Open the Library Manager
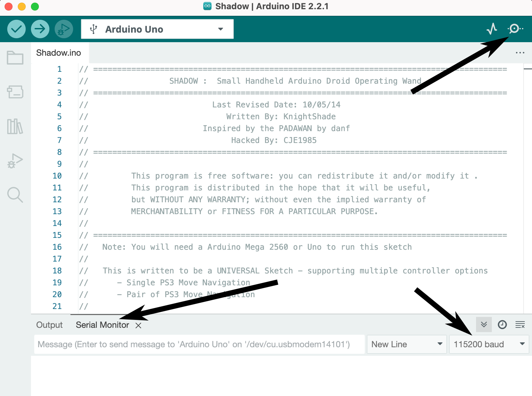 point(15,127)
